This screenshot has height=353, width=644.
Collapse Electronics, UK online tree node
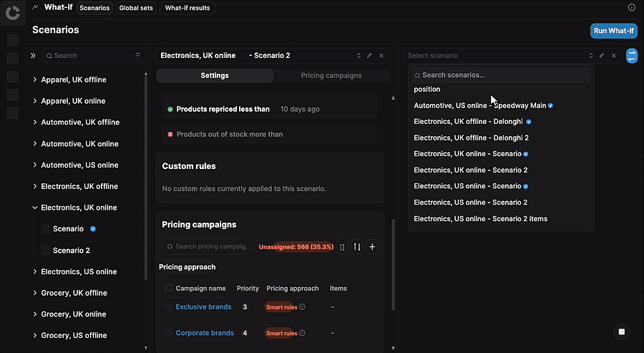click(x=35, y=208)
